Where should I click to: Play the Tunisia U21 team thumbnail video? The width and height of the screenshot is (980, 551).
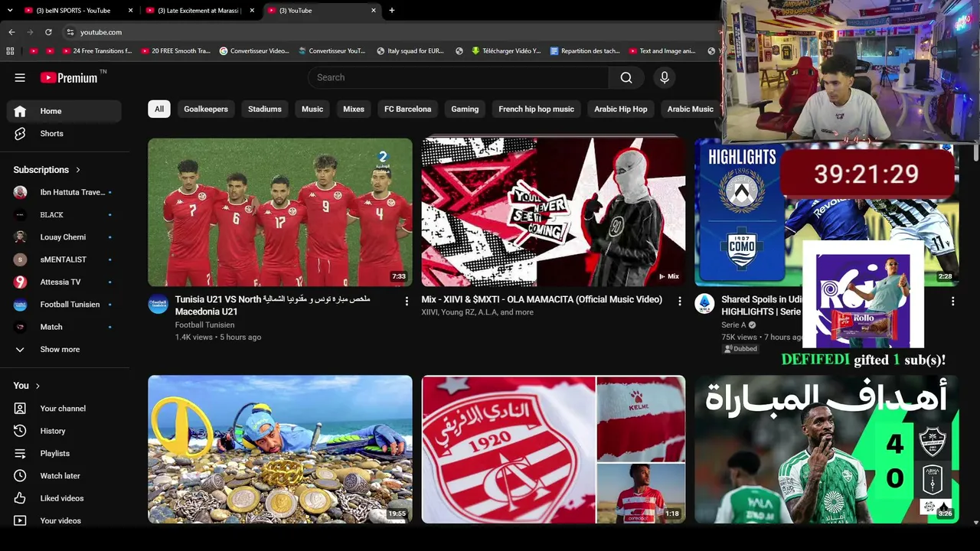coord(280,212)
